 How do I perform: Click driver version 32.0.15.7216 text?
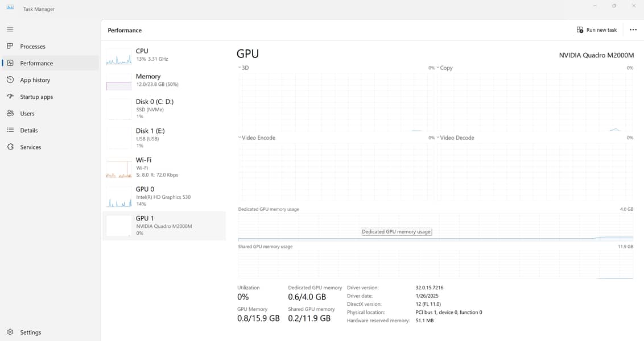[429, 288]
